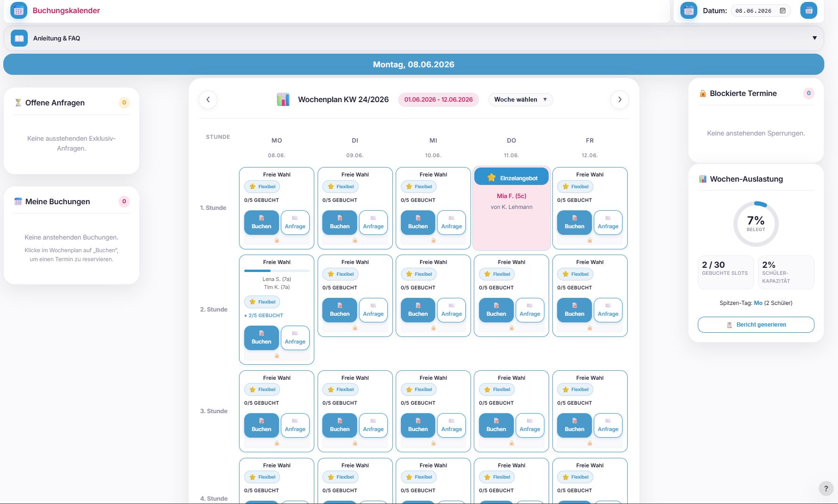Click Flexibel badge in Monday 3. Stunde
This screenshot has width=838, height=504.
(x=262, y=390)
